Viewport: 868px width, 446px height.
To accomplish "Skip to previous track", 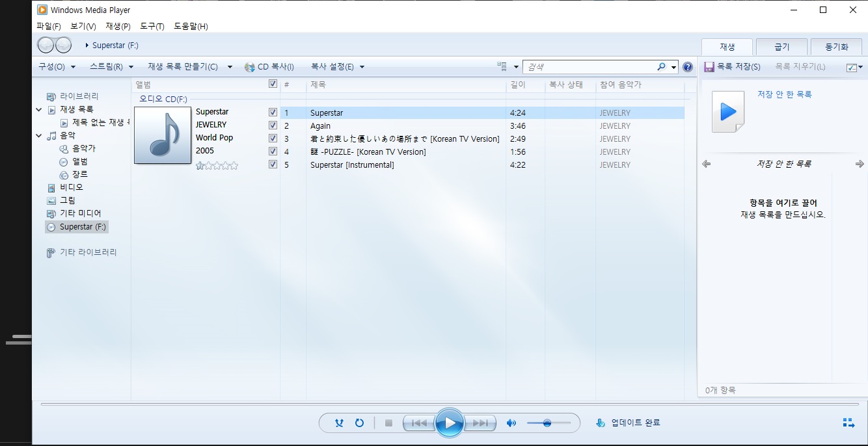I will (420, 423).
